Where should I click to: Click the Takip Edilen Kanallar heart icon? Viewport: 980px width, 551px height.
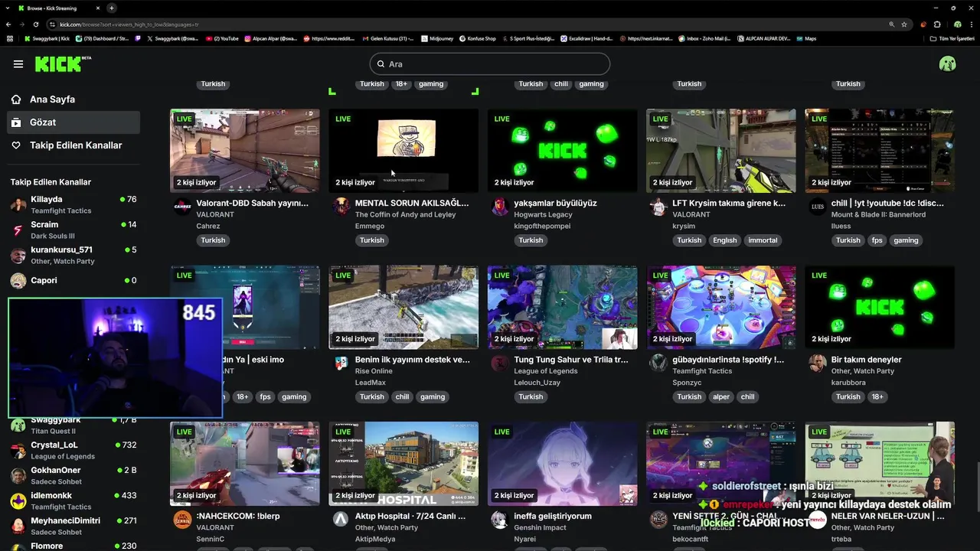[16, 145]
